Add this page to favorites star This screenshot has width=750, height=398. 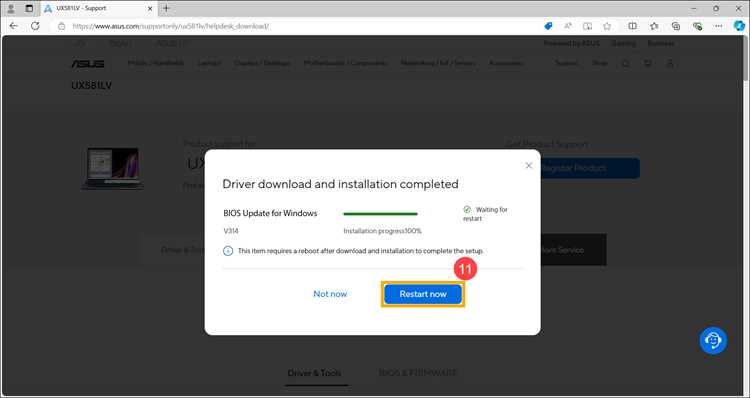[x=607, y=26]
